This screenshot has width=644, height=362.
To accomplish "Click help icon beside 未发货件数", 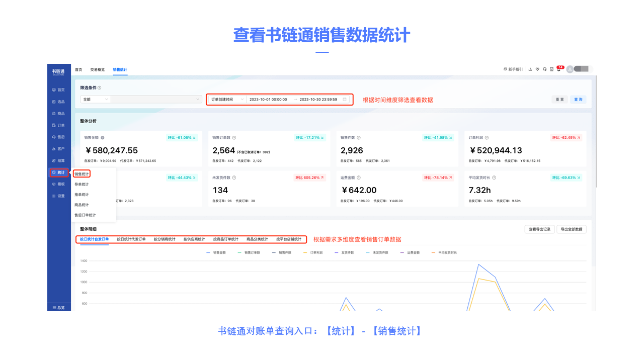I will tap(234, 177).
